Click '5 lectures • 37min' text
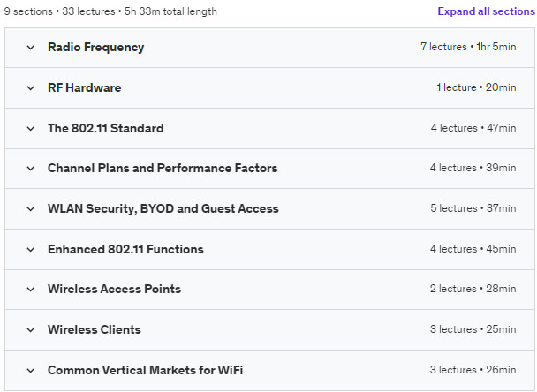Viewport: 537px width, 392px height. click(473, 208)
